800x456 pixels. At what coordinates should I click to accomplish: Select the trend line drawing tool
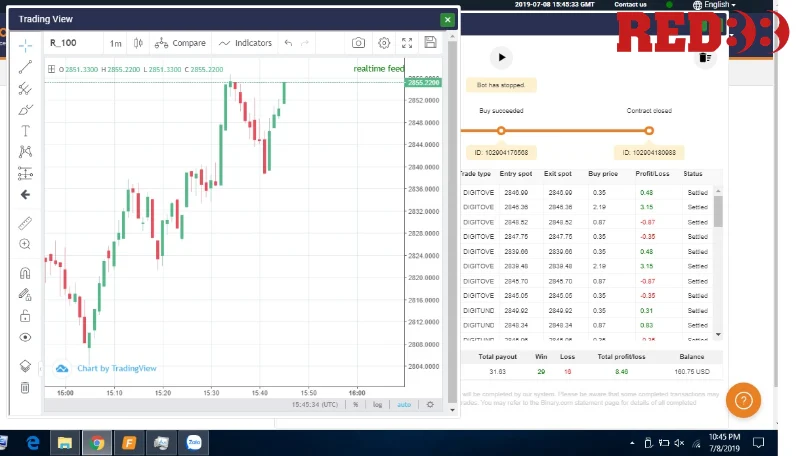coord(26,67)
